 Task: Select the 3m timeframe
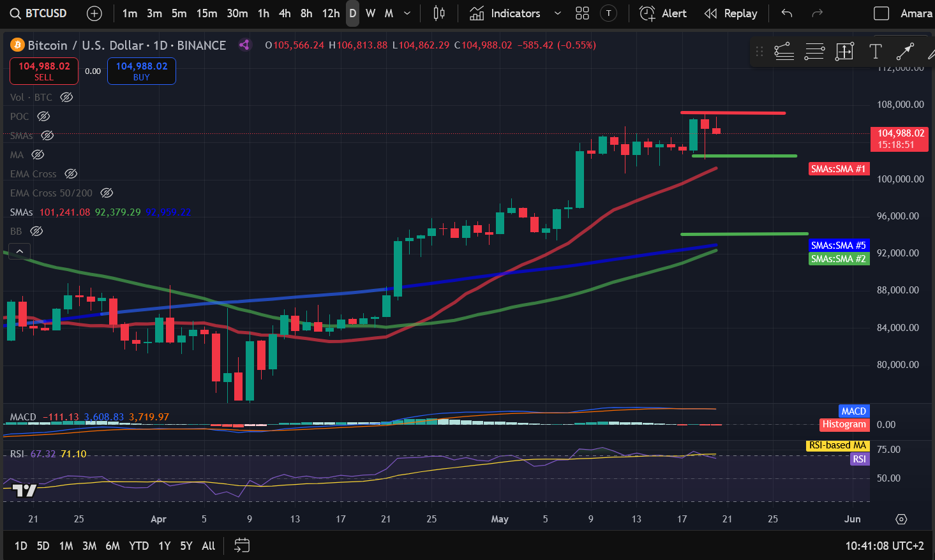click(x=154, y=13)
